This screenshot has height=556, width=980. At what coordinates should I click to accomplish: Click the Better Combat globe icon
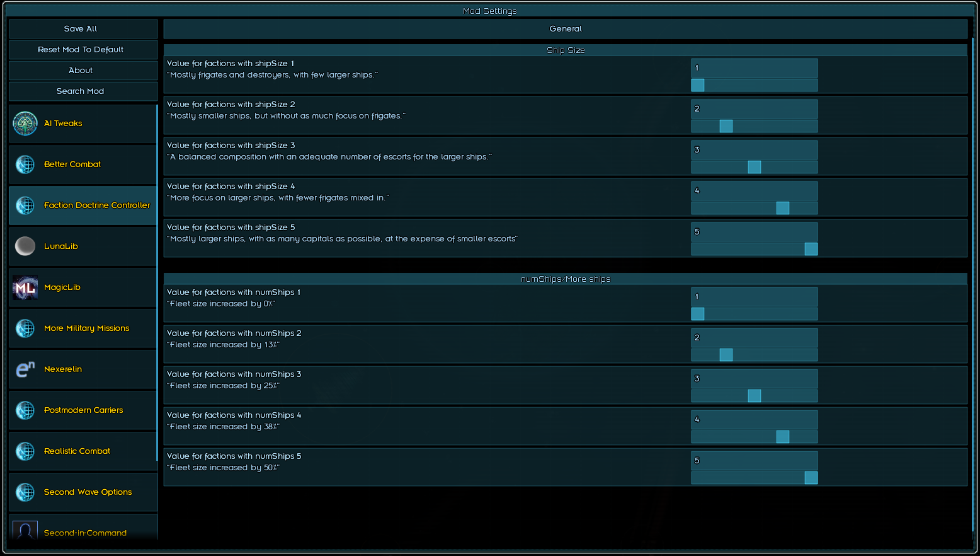coord(25,165)
